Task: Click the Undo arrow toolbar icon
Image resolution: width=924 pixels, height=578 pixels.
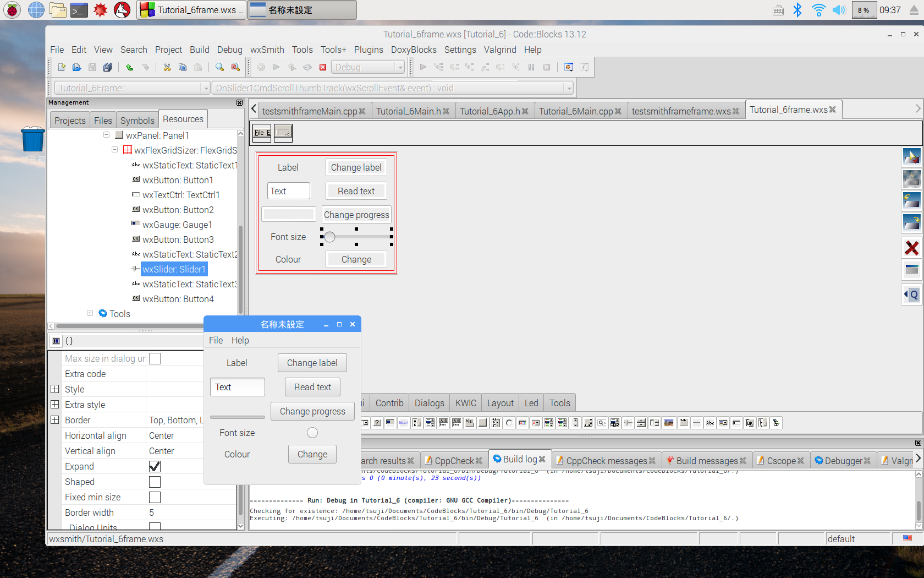Action: tap(129, 67)
